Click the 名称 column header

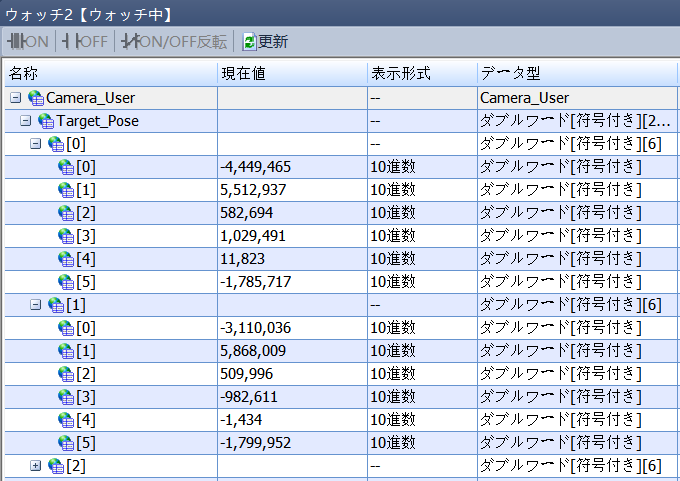[x=110, y=74]
